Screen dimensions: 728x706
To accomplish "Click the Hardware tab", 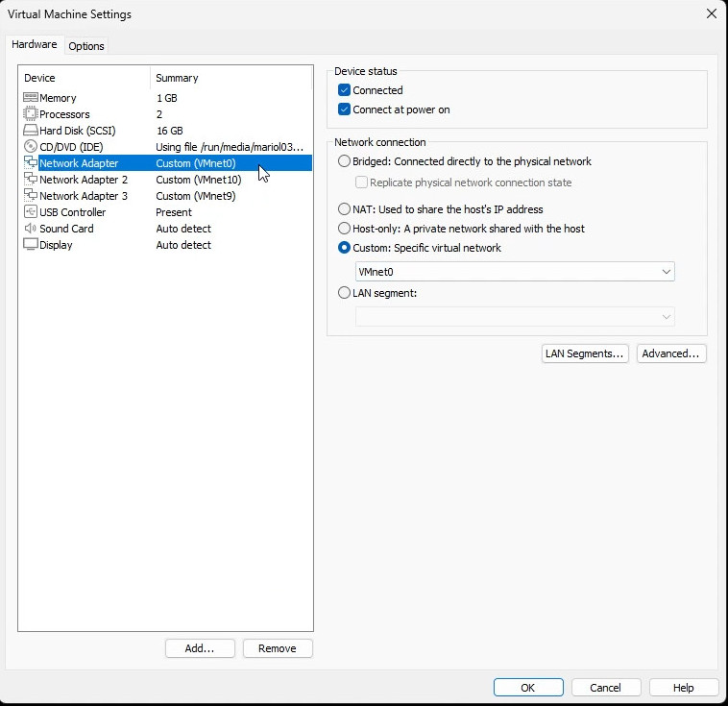I will pos(34,44).
